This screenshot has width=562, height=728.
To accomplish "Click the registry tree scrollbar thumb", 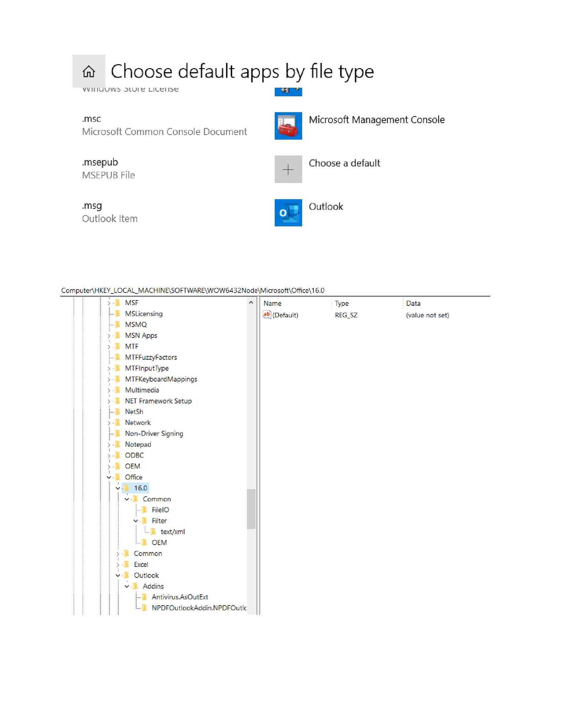I will (251, 509).
